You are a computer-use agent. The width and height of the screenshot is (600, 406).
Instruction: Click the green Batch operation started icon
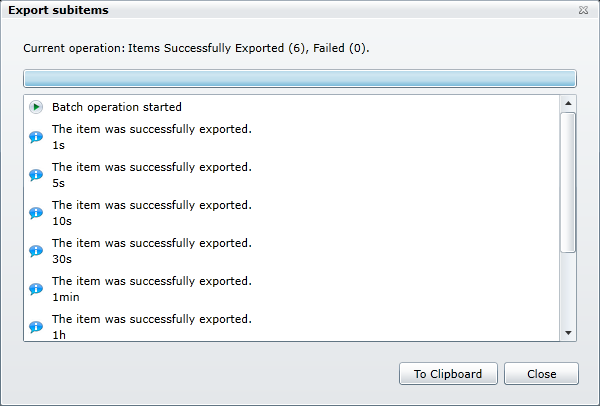[36, 107]
